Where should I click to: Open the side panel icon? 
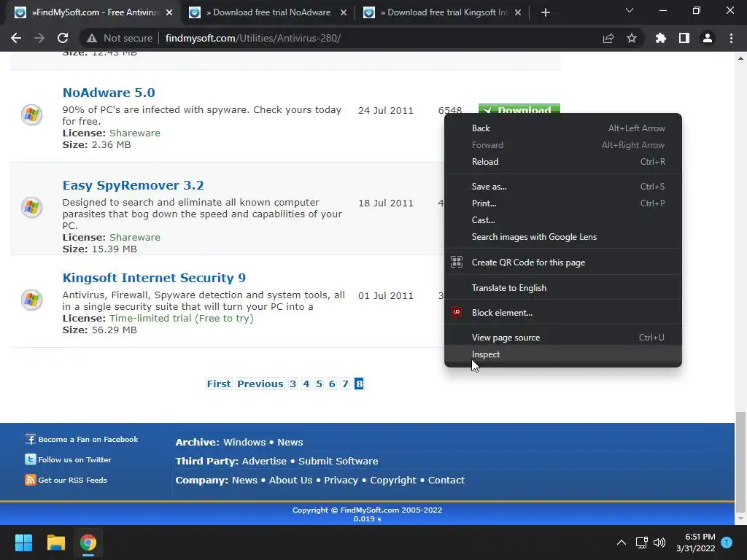click(x=684, y=38)
